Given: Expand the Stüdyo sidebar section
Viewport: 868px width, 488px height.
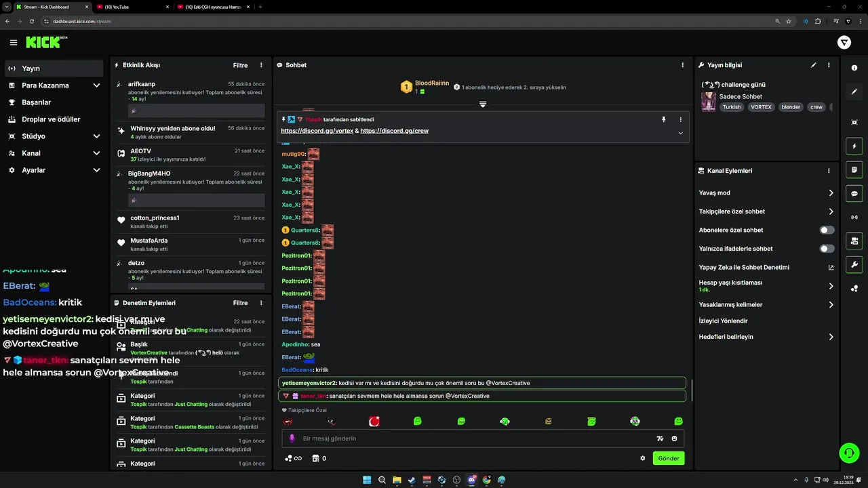Looking at the screenshot, I should [x=96, y=136].
